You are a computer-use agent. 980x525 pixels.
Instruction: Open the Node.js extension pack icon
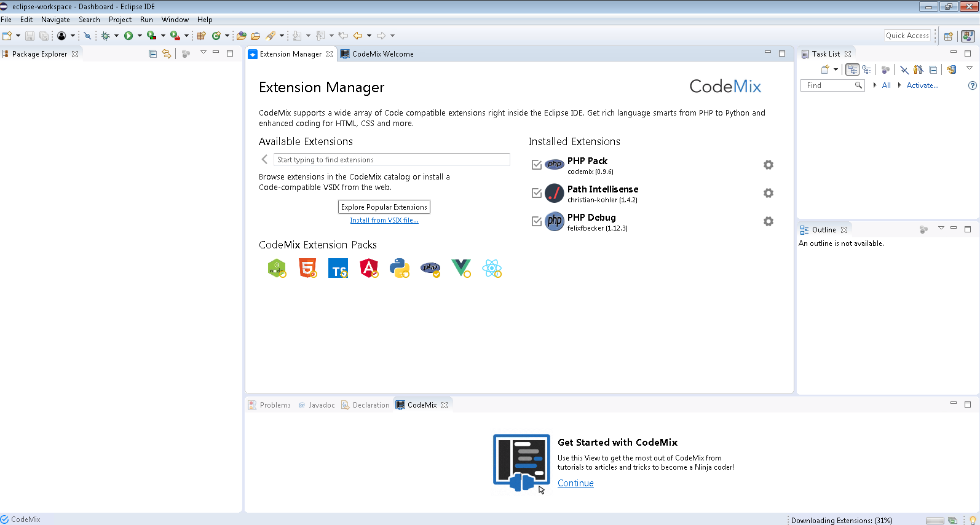click(277, 268)
